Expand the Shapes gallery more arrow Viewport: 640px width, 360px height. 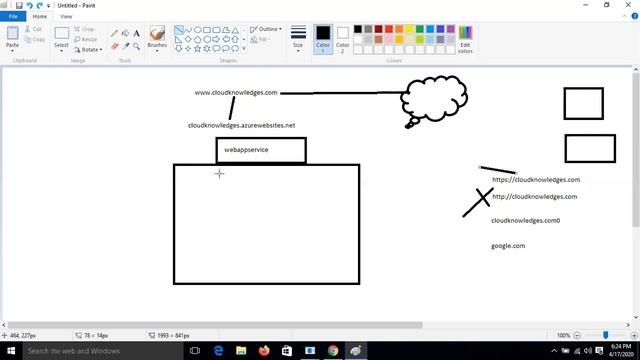[244, 49]
